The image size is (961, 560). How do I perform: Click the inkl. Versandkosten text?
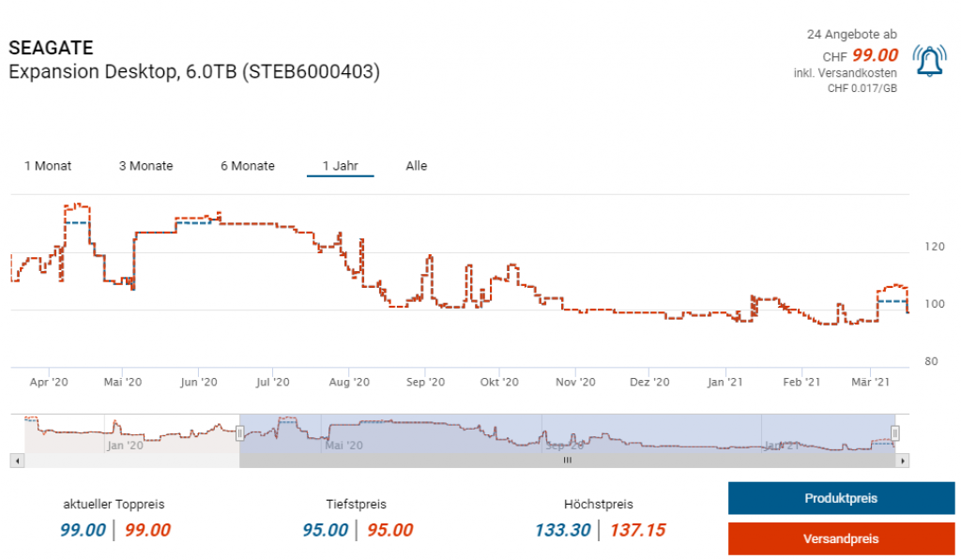(x=846, y=73)
